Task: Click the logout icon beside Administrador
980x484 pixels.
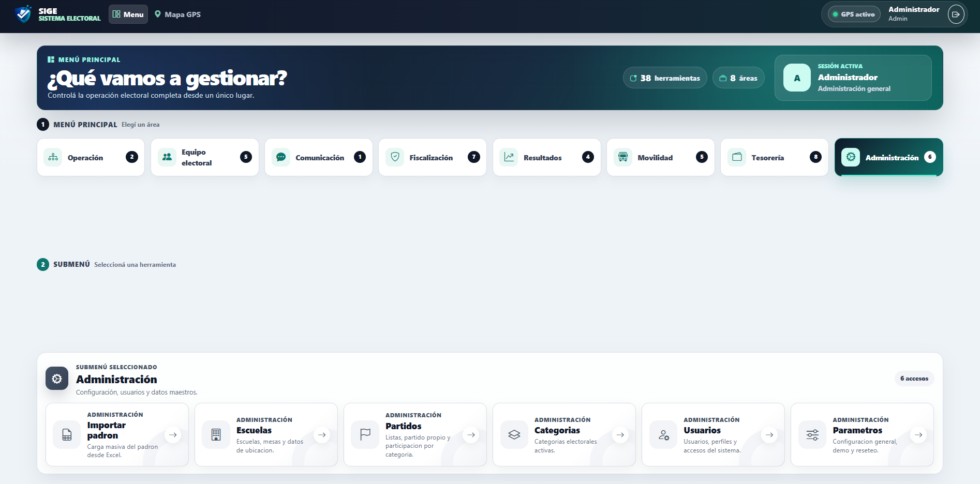Action: [956, 14]
